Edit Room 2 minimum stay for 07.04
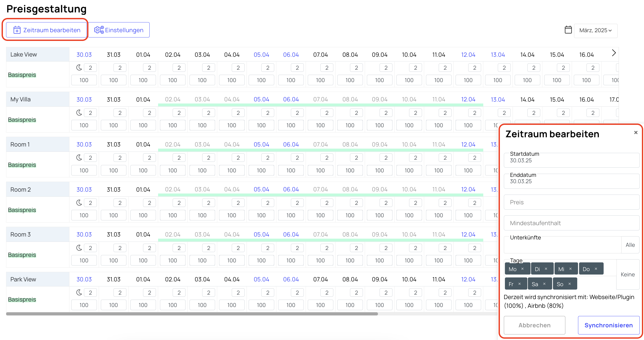Image resolution: width=644 pixels, height=340 pixels. (327, 203)
